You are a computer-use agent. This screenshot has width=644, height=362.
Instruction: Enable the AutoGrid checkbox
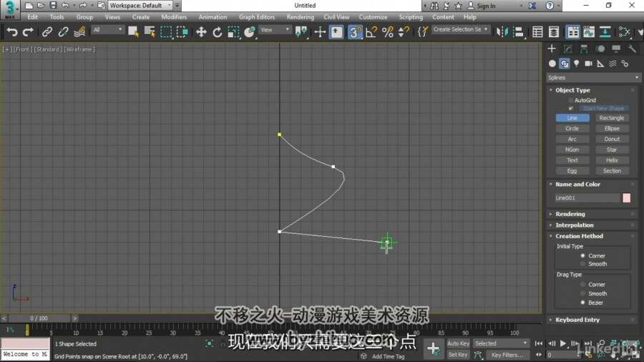(571, 100)
